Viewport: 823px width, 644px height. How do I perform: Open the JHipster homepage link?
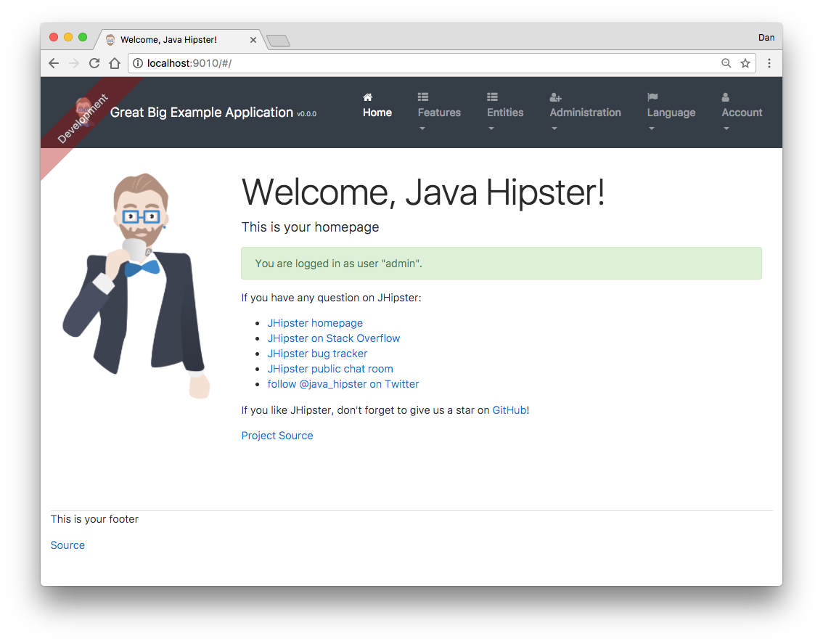[315, 323]
